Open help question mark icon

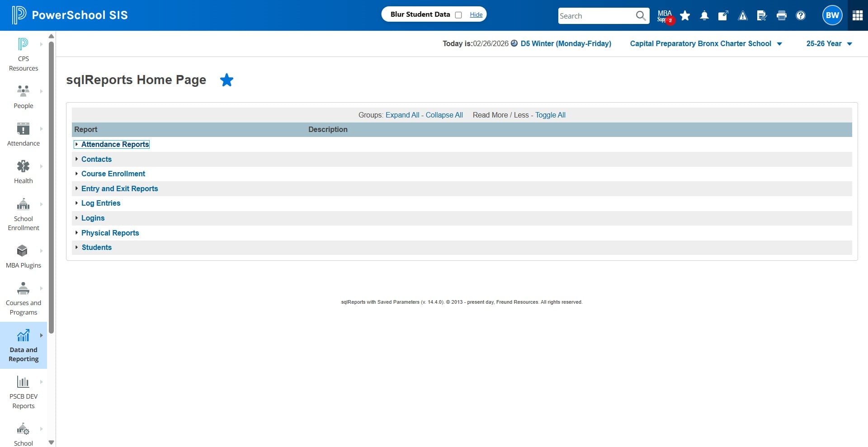[801, 16]
